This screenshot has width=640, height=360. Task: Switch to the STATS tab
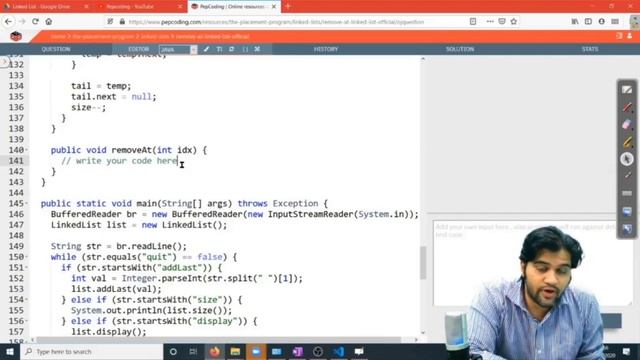(590, 49)
